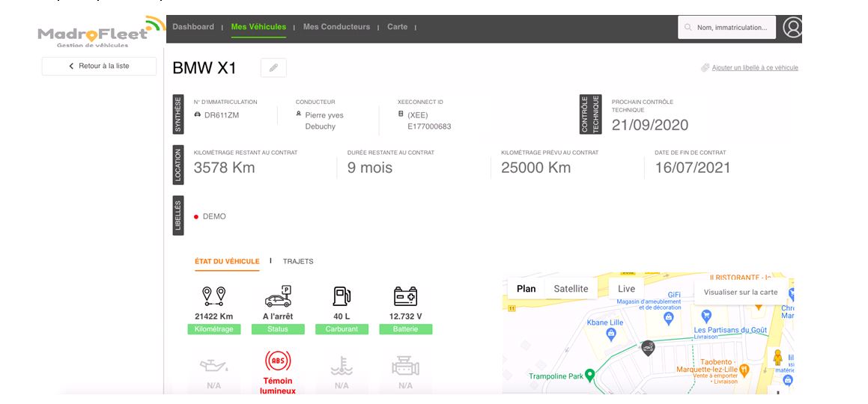Open the Dashboard menu
This screenshot has height=404, width=868.
(x=193, y=26)
